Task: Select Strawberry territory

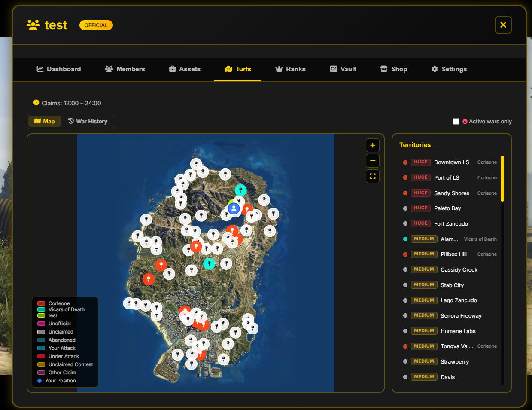Action: (450, 362)
